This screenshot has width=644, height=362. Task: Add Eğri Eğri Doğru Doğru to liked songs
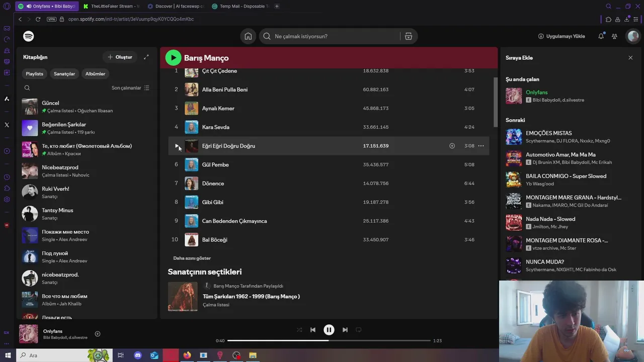452,146
